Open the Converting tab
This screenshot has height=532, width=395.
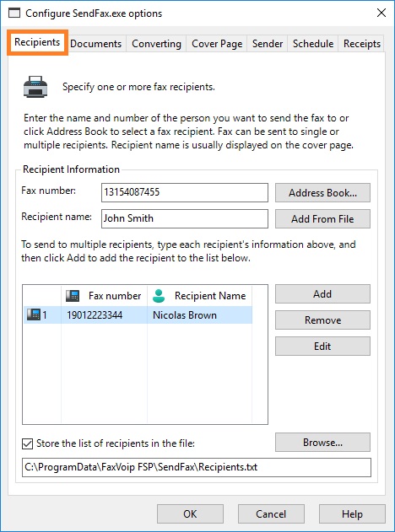tap(156, 44)
